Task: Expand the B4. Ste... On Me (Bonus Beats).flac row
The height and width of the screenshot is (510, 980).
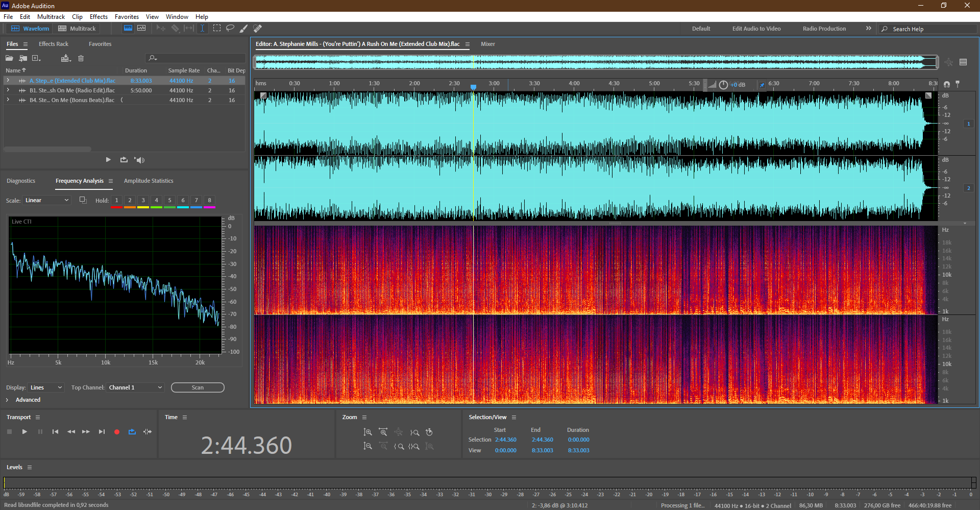Action: (8, 100)
